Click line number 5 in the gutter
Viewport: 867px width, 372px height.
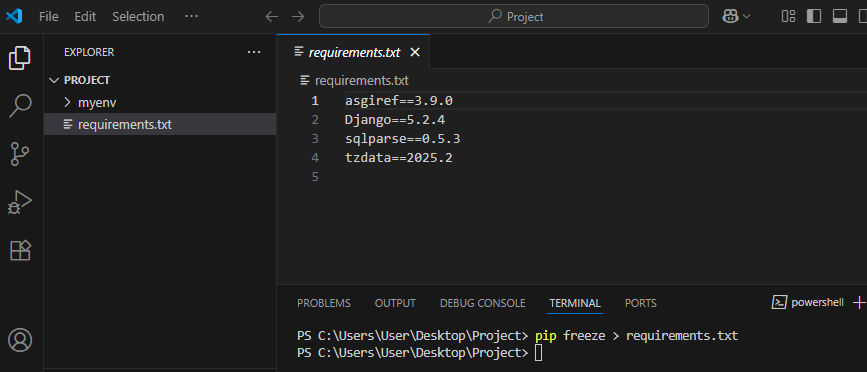point(315,177)
